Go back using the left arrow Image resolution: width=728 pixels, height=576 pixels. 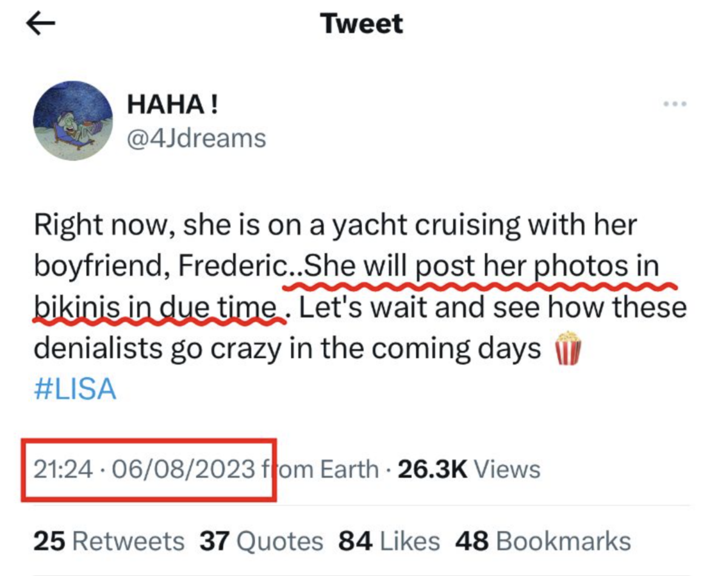click(x=41, y=24)
